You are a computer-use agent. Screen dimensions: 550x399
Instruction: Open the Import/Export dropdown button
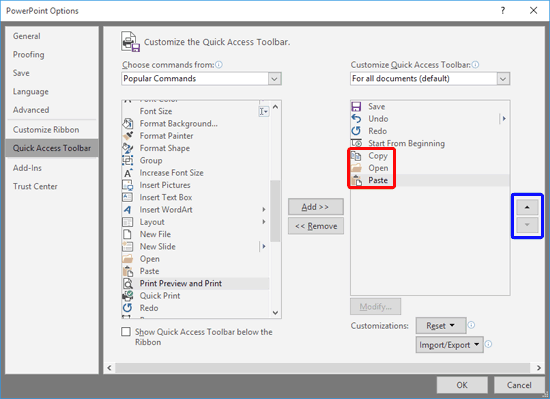[449, 345]
